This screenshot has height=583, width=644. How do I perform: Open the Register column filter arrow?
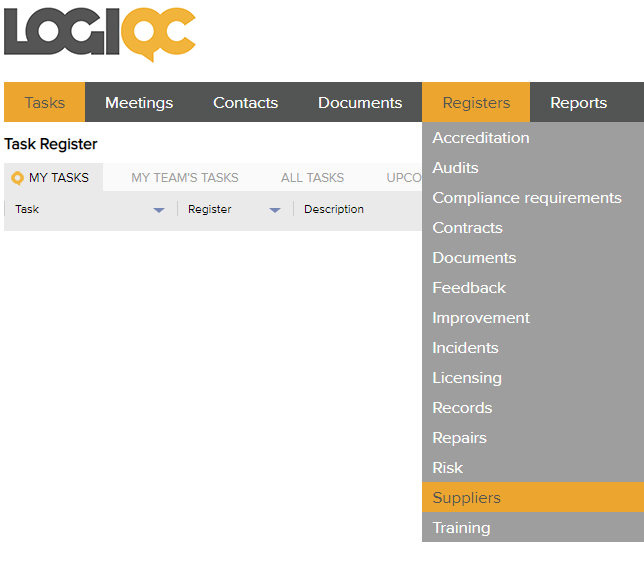[275, 210]
